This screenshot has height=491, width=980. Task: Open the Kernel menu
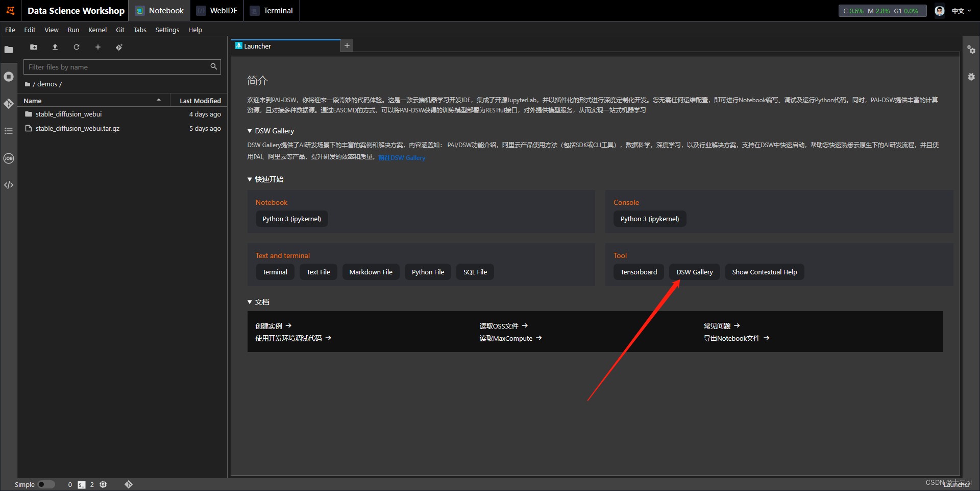pyautogui.click(x=97, y=30)
